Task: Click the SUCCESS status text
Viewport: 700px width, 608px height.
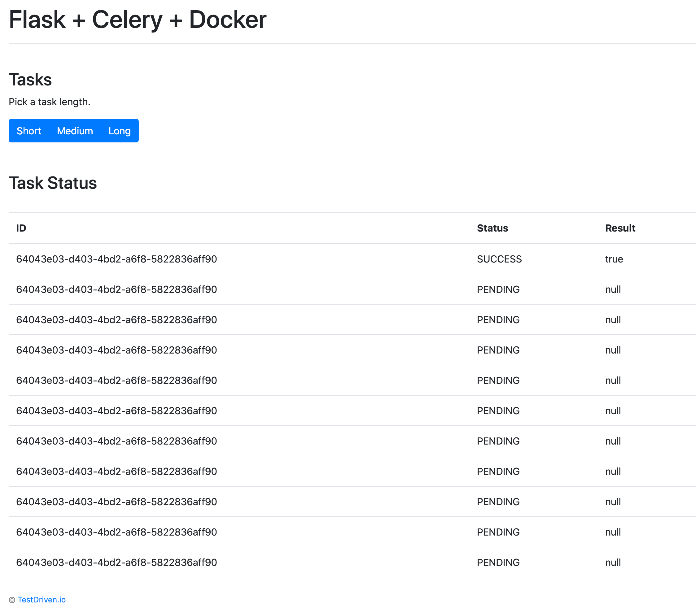Action: (x=499, y=259)
